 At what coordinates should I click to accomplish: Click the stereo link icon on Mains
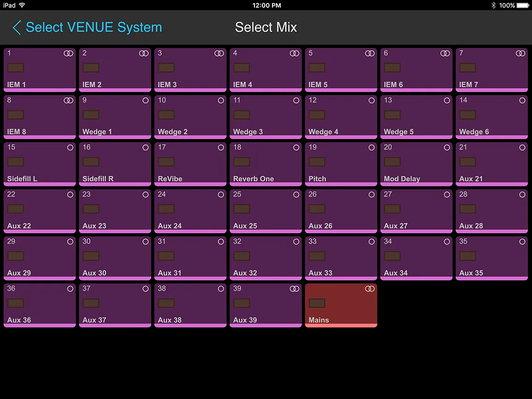(x=370, y=288)
